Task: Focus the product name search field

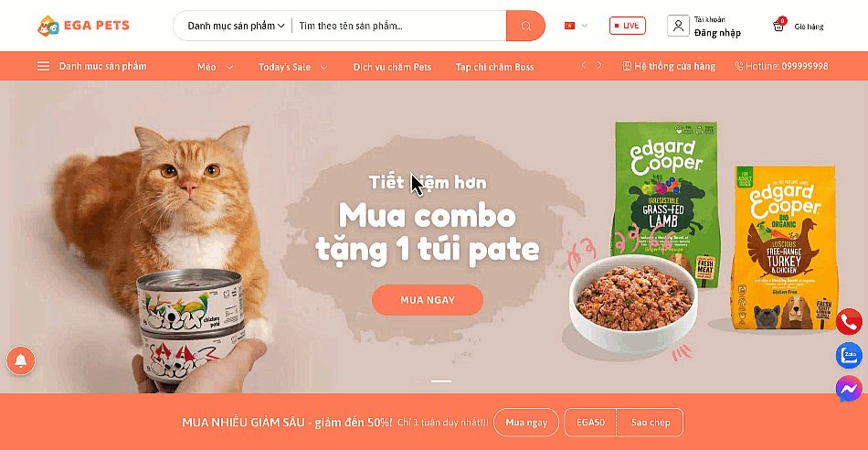Action: click(398, 26)
